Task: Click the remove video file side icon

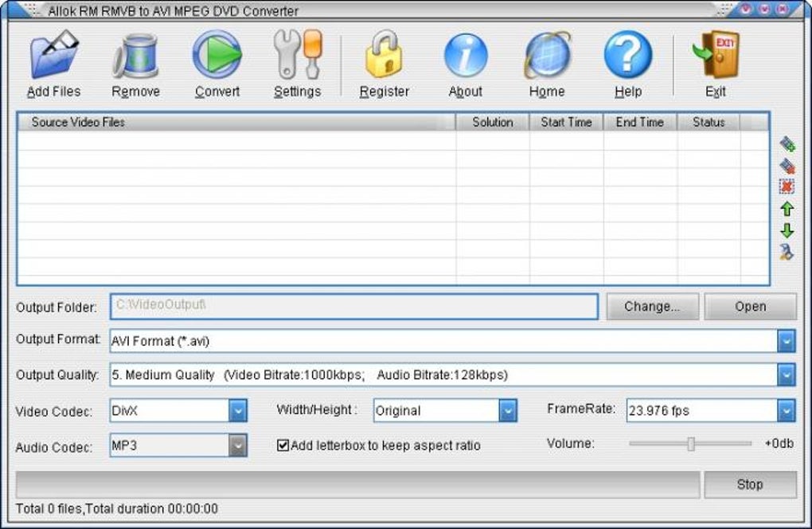Action: click(787, 165)
